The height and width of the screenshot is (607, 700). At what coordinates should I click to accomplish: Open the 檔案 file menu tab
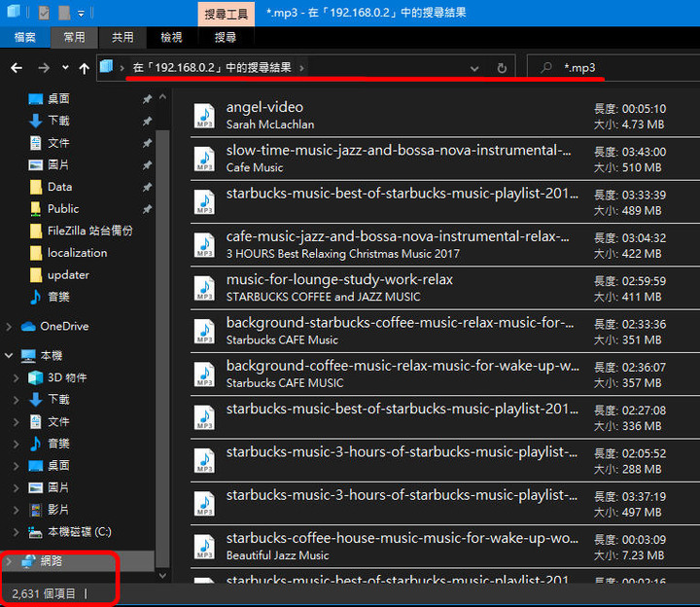pyautogui.click(x=24, y=37)
